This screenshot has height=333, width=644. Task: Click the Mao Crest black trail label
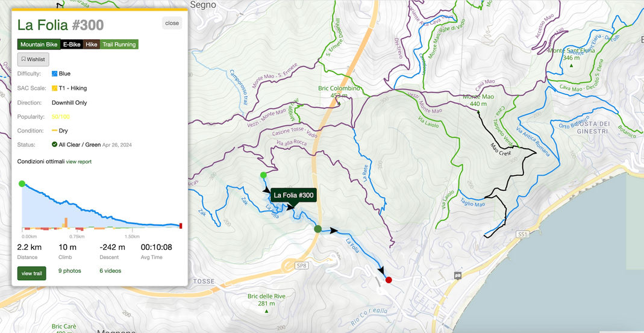click(x=501, y=149)
